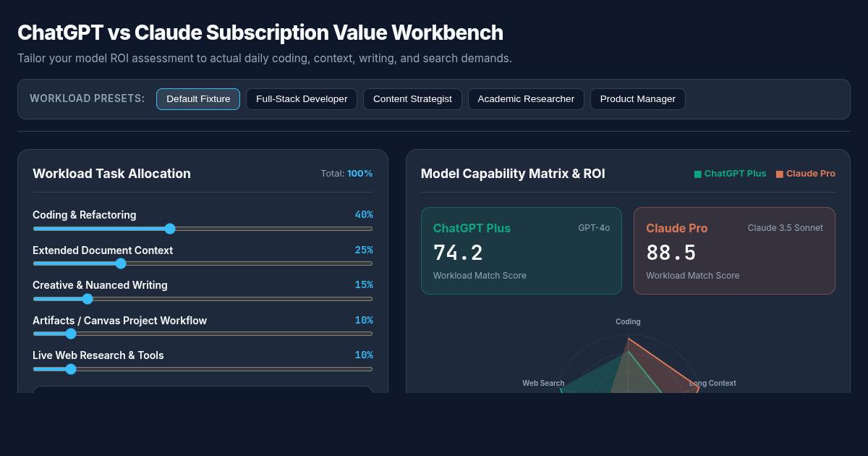Click the Web Search radar axis label
Screen dimensions: 868x456
tap(543, 383)
